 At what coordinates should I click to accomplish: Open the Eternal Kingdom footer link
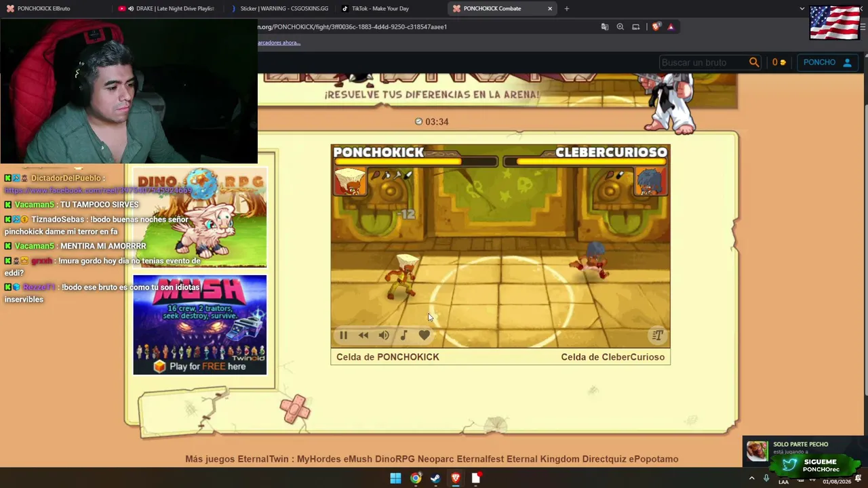(x=542, y=459)
